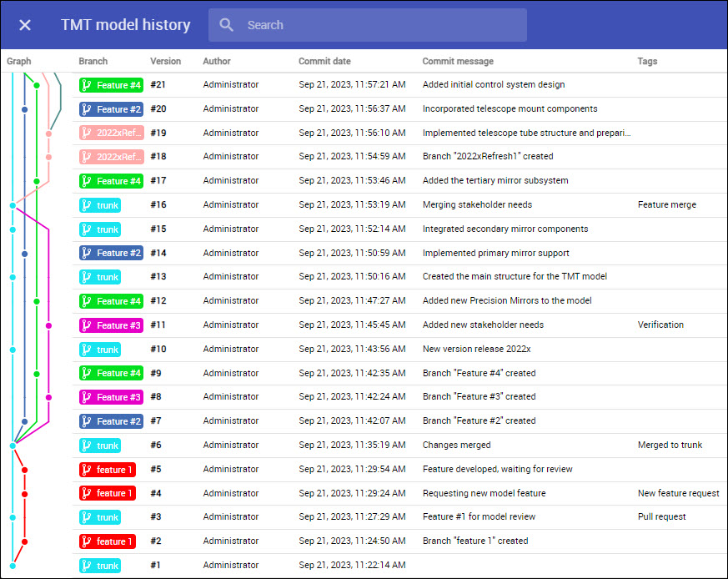Click the Feature #2 branch badge for version #14

tap(111, 253)
